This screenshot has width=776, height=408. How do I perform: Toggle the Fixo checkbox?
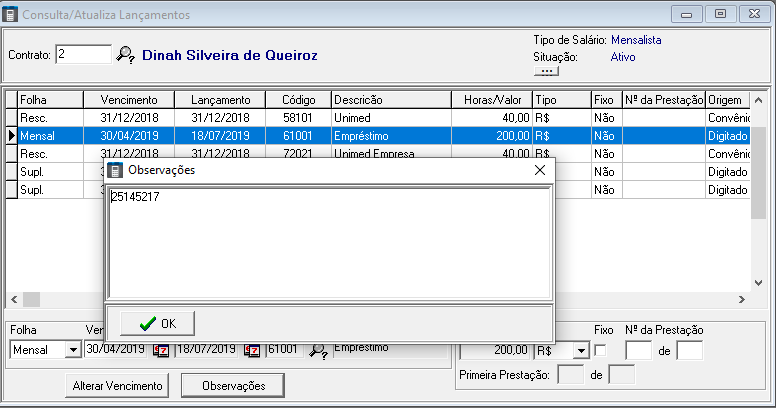600,350
